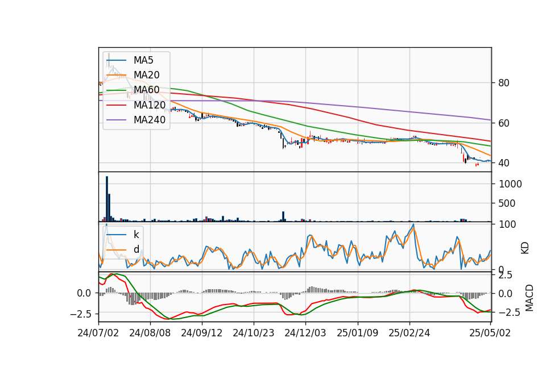Screen dimensions: 546x392
Task: Click the 'k' label in KD legend
Action: (136, 235)
